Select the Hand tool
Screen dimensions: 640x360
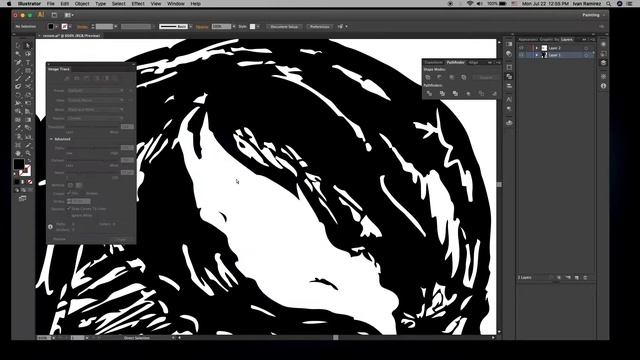18,153
